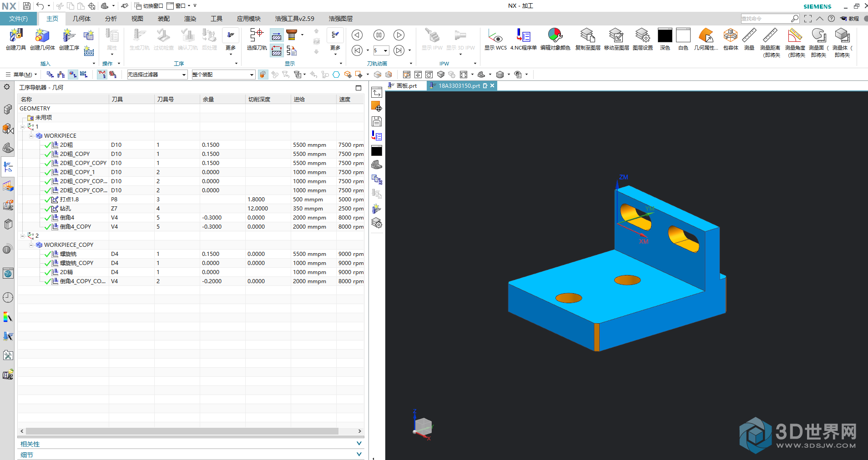Click the Measure (测量) ruler icon
The image size is (868, 460).
point(749,36)
